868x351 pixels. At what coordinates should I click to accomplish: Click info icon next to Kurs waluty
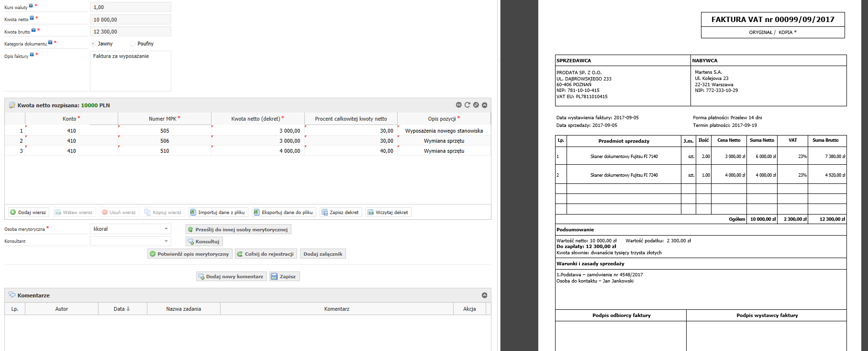tap(31, 6)
